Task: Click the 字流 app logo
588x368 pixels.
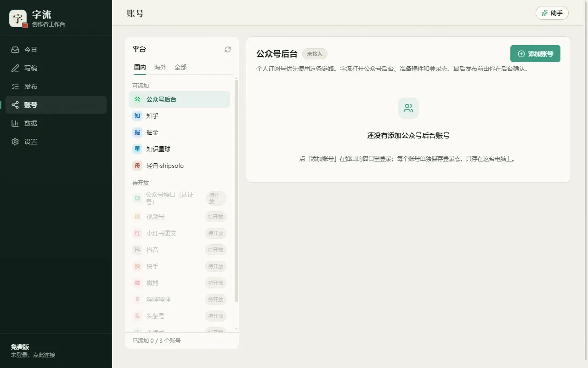Action: (x=18, y=18)
